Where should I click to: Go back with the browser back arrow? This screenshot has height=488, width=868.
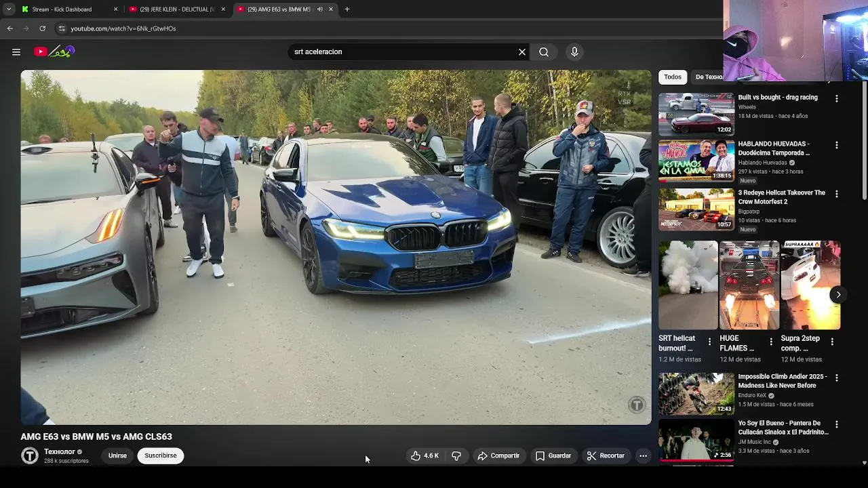[x=9, y=28]
